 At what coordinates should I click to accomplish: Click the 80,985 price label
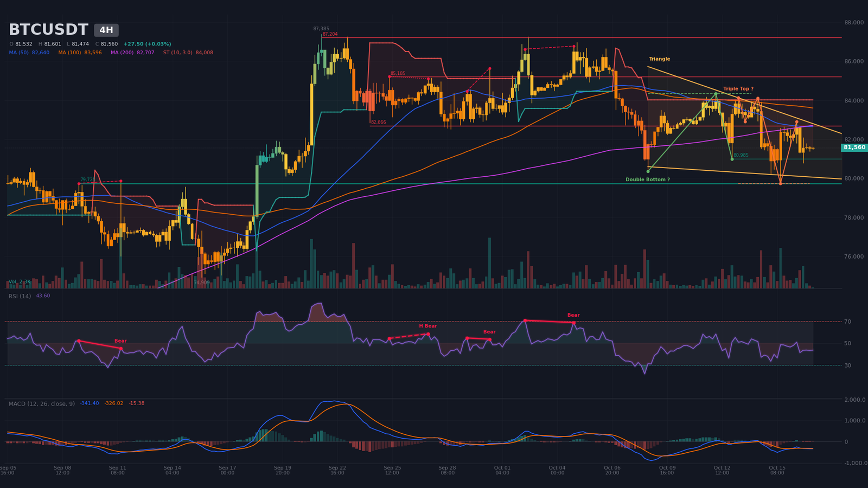[741, 155]
